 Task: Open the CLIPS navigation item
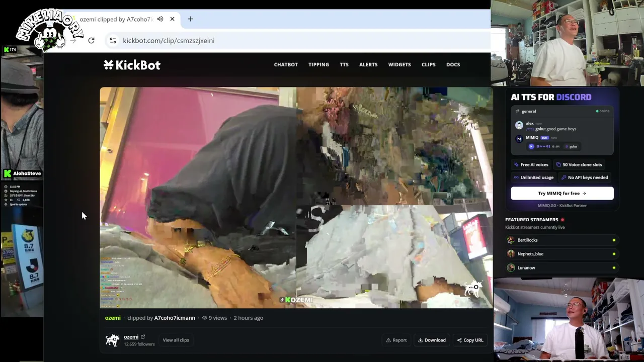coord(429,64)
